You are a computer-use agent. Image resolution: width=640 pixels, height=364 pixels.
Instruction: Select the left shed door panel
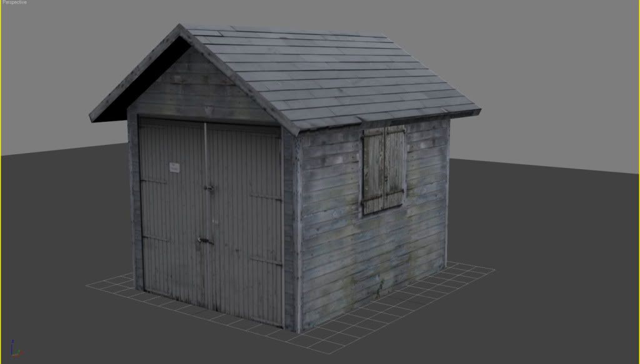172,219
